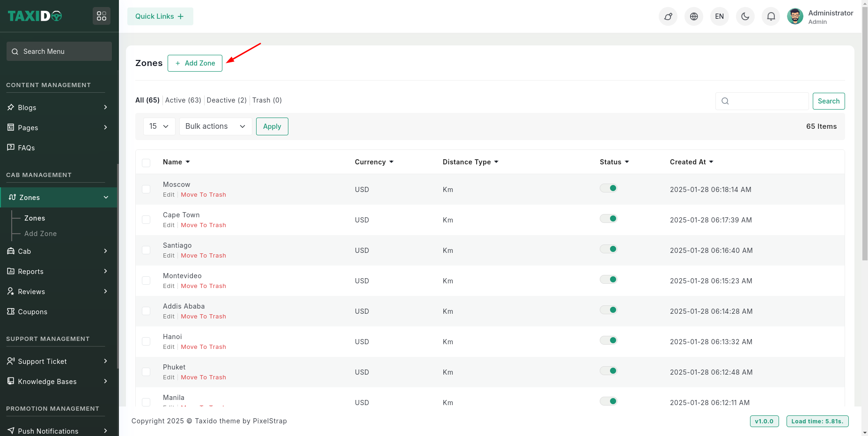Image resolution: width=868 pixels, height=436 pixels.
Task: Open the 15 items-per-page dropdown
Action: click(159, 126)
